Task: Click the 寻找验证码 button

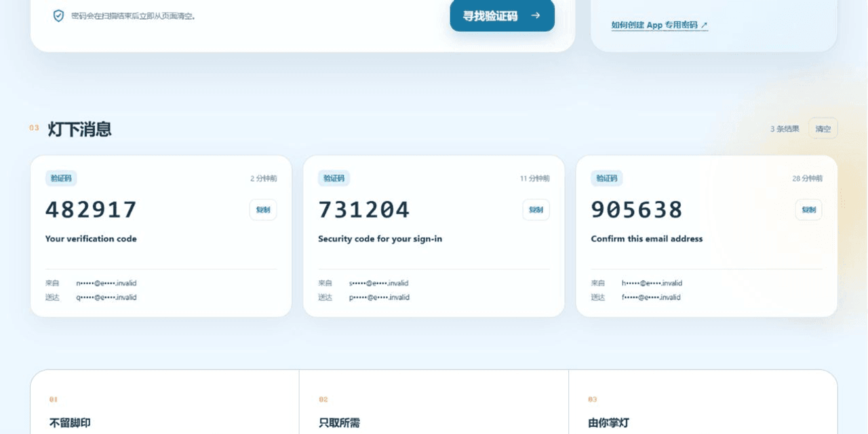Action: tap(502, 15)
